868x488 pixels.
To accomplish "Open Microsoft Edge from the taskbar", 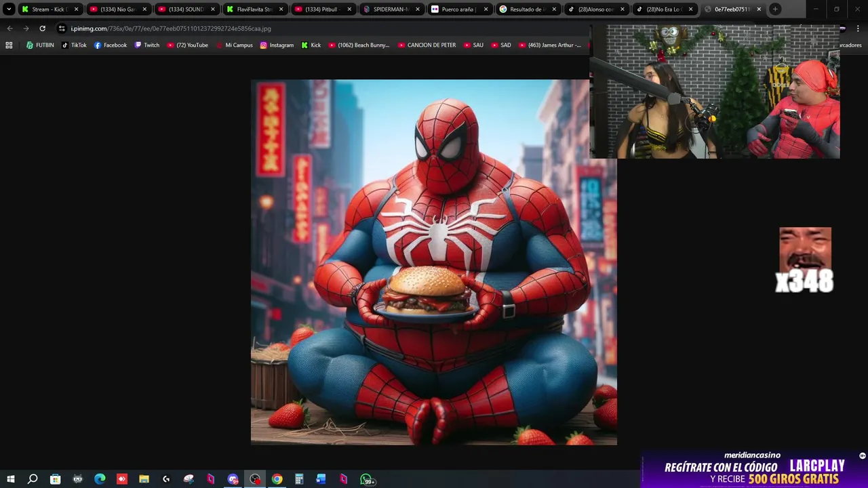I will (x=100, y=479).
